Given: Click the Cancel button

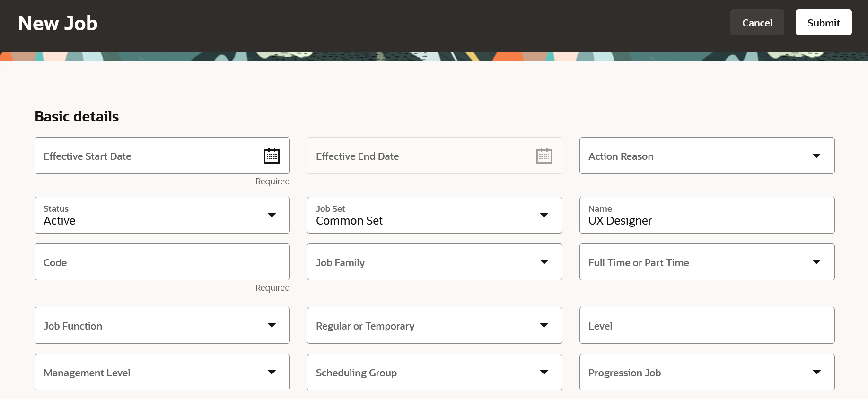Looking at the screenshot, I should tap(757, 22).
